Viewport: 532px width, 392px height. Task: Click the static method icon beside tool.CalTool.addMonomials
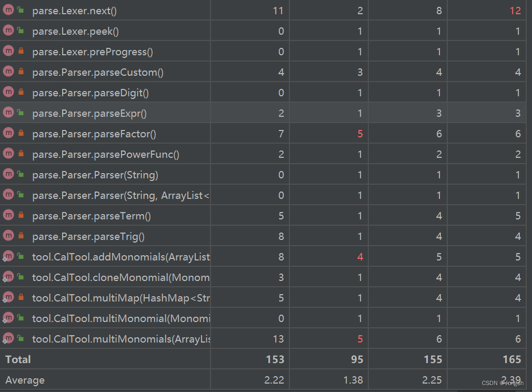point(8,256)
